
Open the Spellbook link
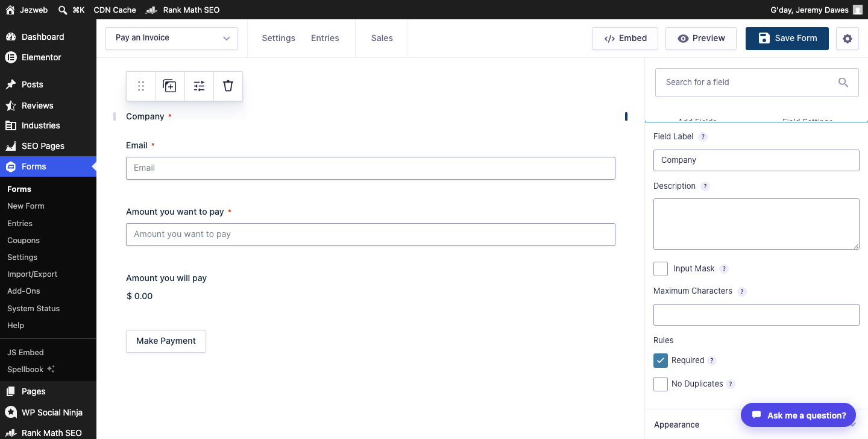[31, 369]
